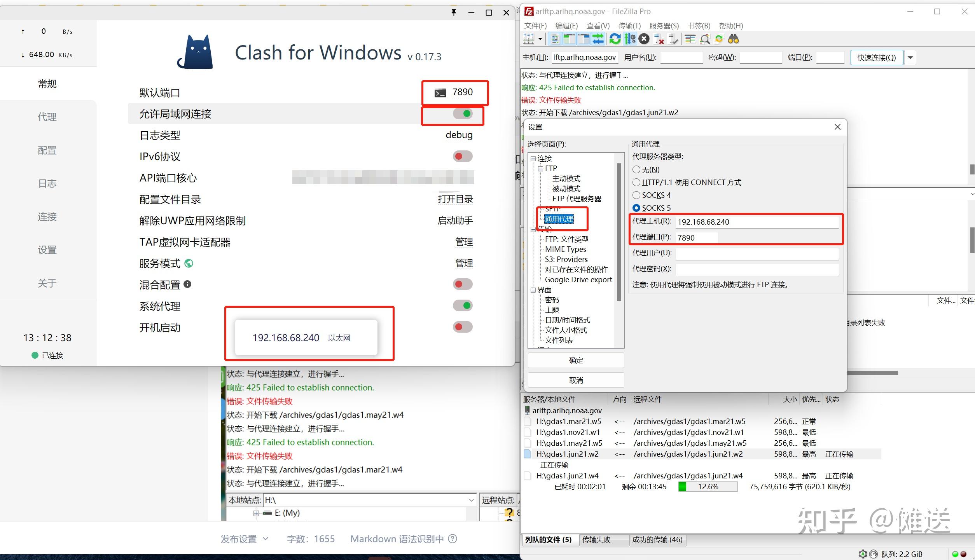Toggle remote directory tree icon
This screenshot has width=975, height=560.
[584, 39]
